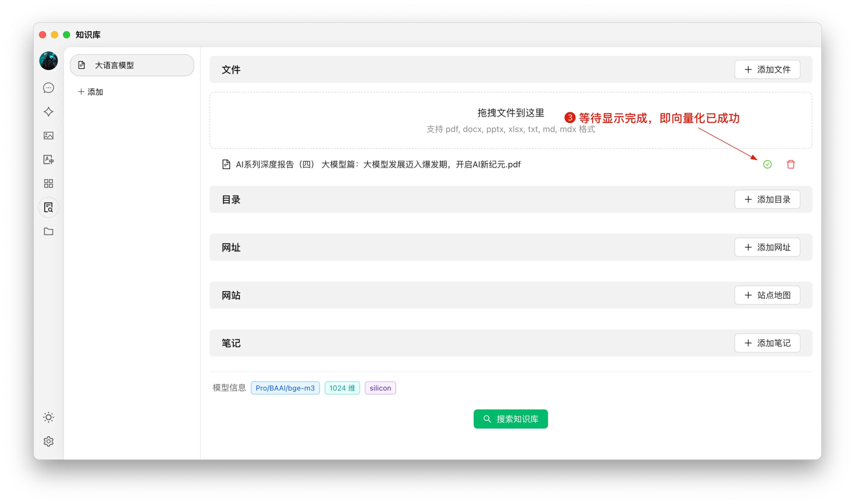Image resolution: width=855 pixels, height=504 pixels.
Task: Select the 大语言模型 knowledge base
Action: pos(132,65)
